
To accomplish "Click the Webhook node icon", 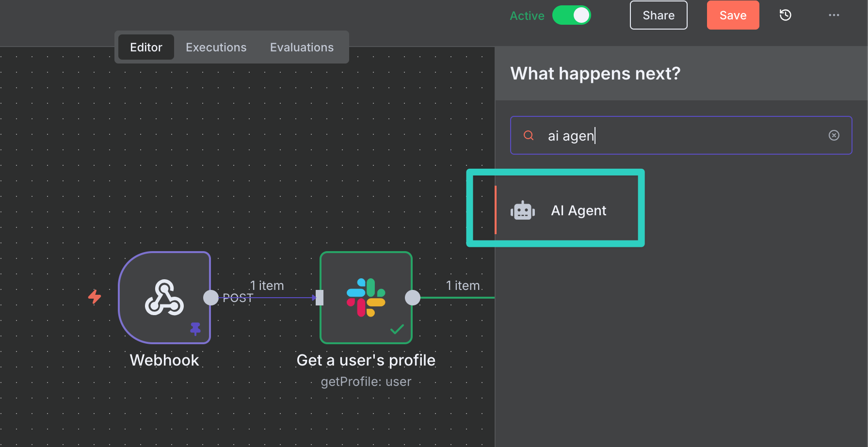I will [164, 297].
